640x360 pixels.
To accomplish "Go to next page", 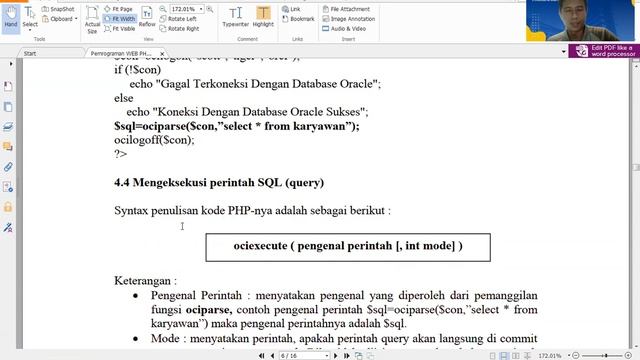I will [x=336, y=356].
